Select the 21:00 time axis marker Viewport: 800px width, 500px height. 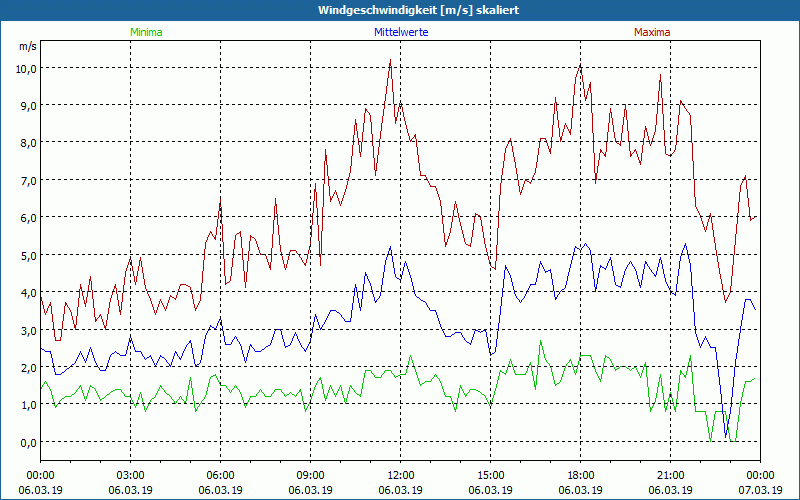pyautogui.click(x=671, y=475)
